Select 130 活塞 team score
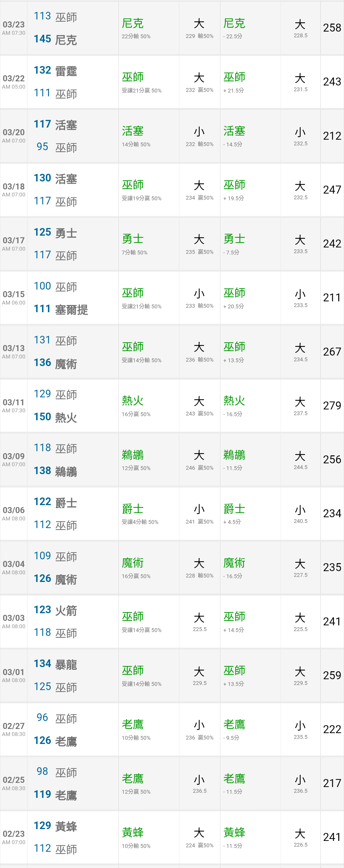344x868 pixels. click(55, 179)
